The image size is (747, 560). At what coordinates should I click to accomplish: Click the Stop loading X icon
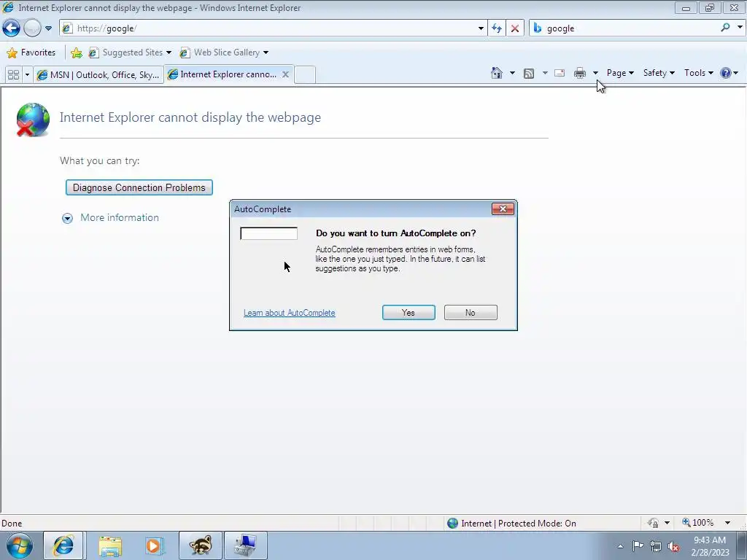(x=515, y=28)
